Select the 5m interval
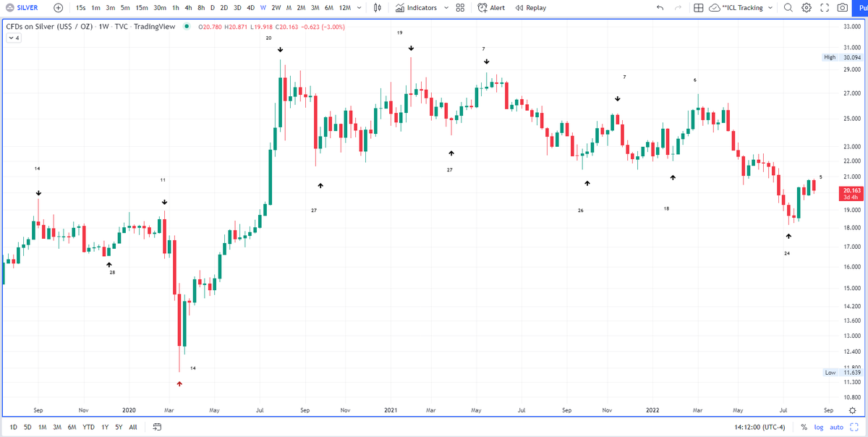Screen dimensions: 868x437 [126, 8]
